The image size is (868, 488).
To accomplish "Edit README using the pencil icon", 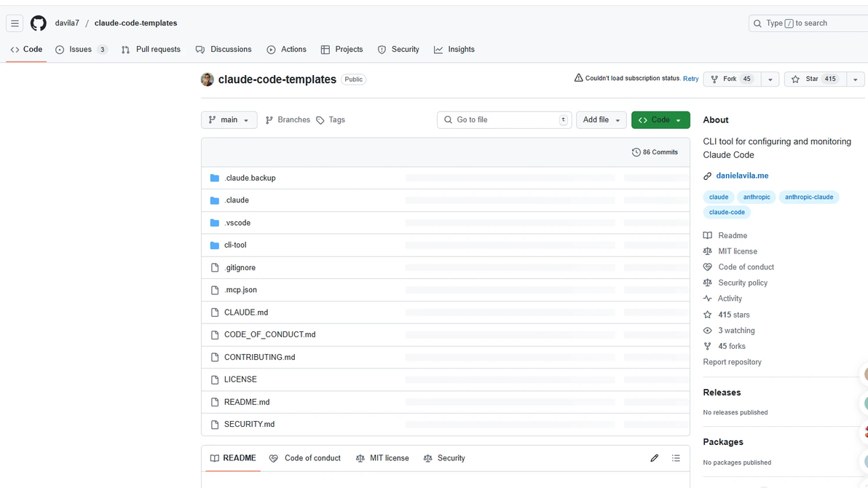I will pyautogui.click(x=655, y=458).
